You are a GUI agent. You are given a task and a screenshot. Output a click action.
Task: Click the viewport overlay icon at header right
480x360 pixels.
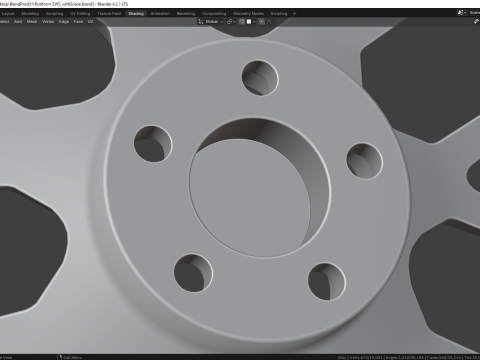coord(476,22)
